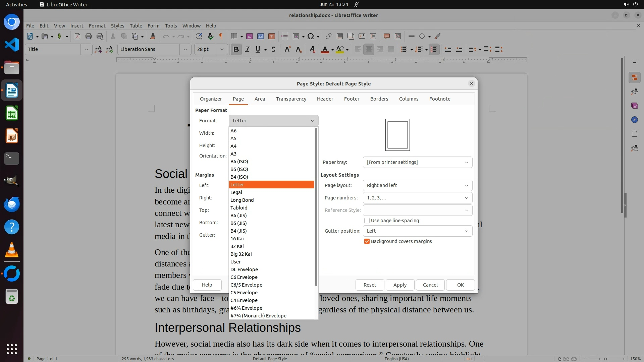Viewport: 644px width, 362px height.
Task: Open the sidebar Navigator icon
Action: point(634,120)
